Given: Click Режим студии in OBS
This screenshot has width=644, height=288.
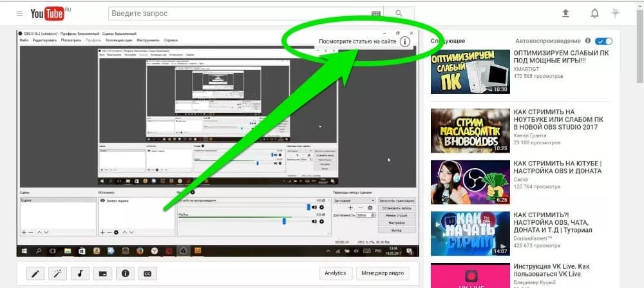Looking at the screenshot, I should pos(396,215).
